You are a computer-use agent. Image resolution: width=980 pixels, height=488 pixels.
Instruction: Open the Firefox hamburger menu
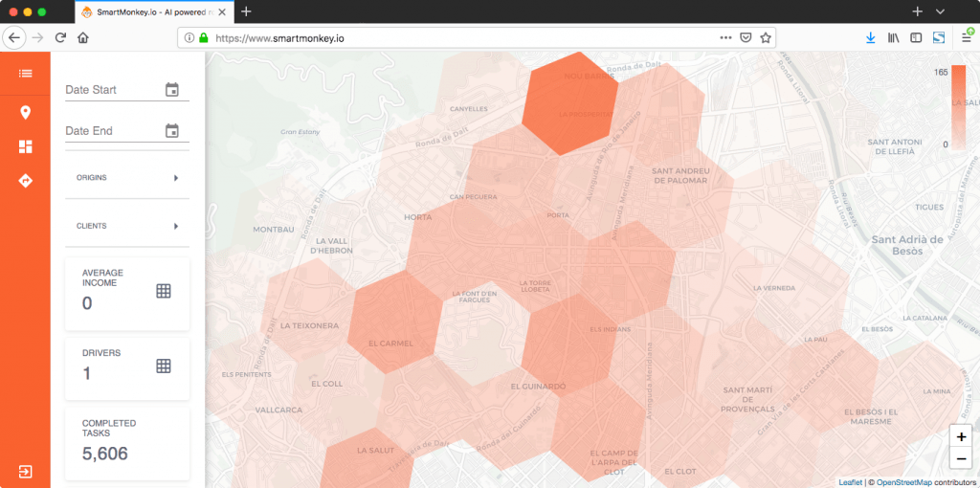coord(967,37)
